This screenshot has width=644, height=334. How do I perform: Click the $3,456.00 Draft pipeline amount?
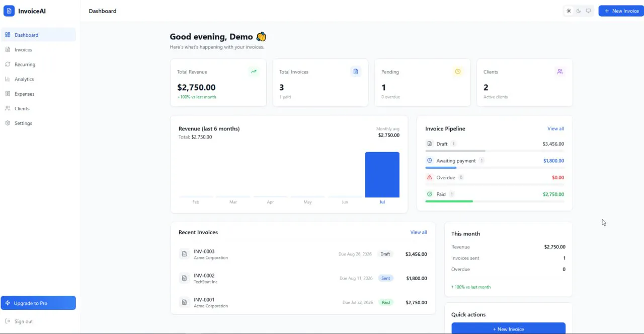pyautogui.click(x=553, y=144)
